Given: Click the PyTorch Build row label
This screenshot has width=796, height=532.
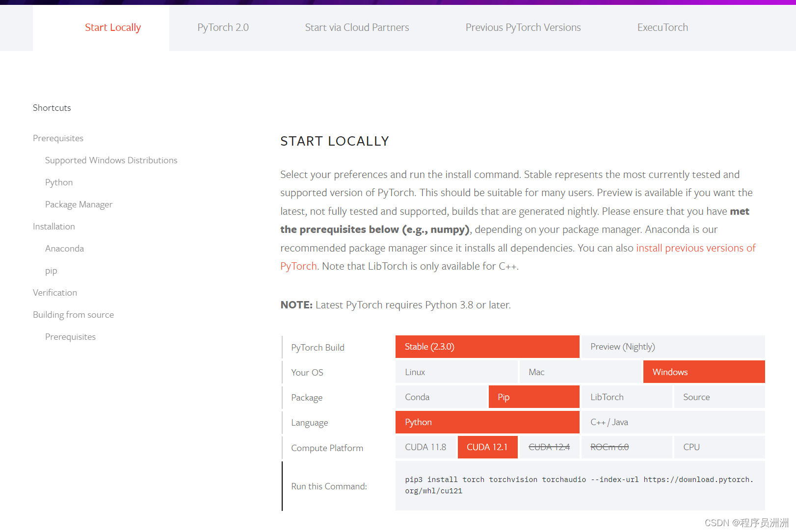Looking at the screenshot, I should 318,348.
